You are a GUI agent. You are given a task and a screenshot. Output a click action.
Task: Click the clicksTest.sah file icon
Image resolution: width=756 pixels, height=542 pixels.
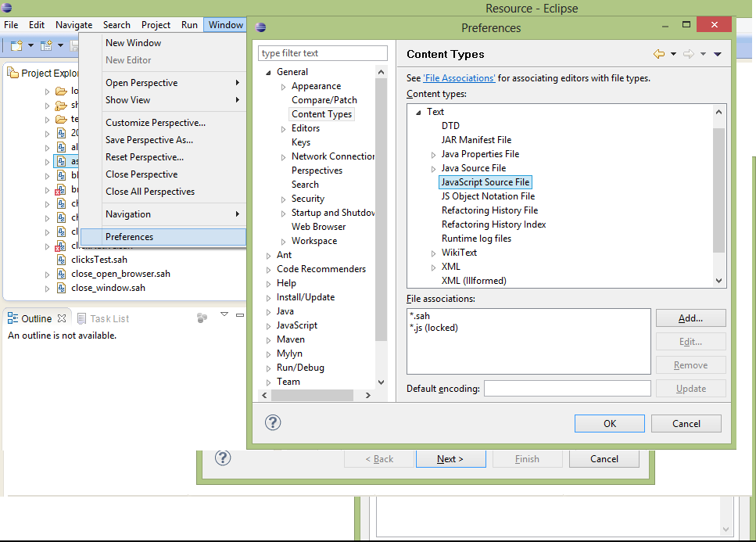(63, 260)
